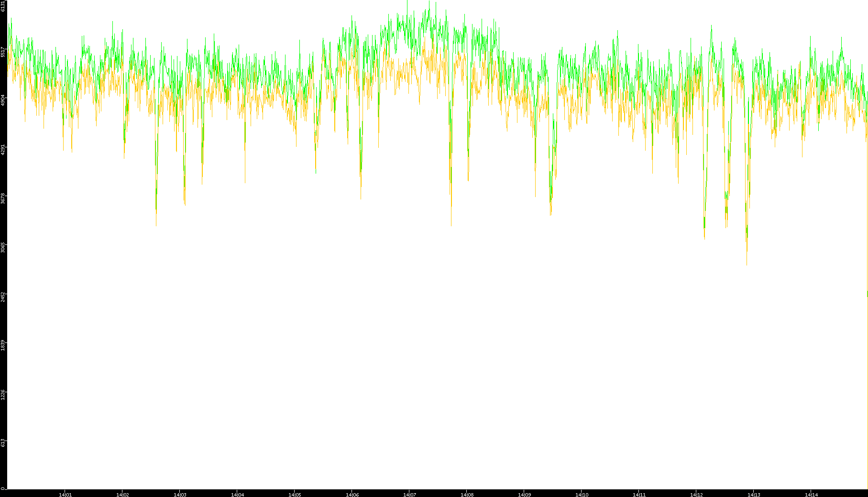Click the 14:02 time axis label

(x=123, y=495)
